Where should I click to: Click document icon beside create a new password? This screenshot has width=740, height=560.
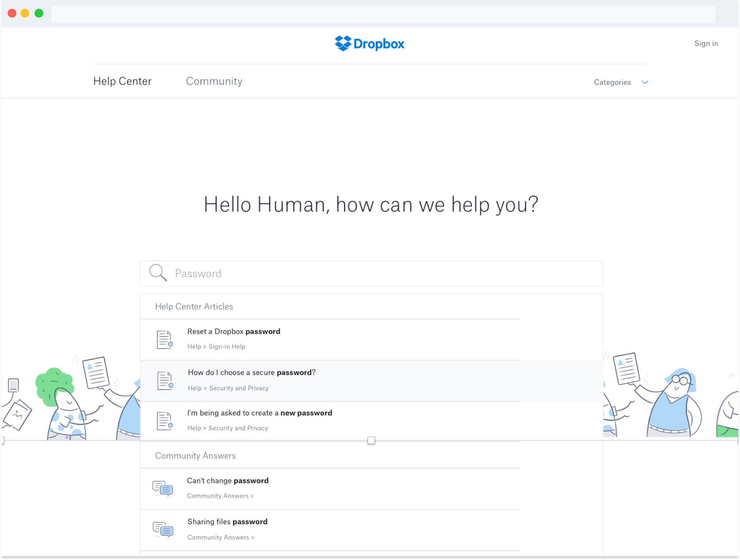click(165, 421)
